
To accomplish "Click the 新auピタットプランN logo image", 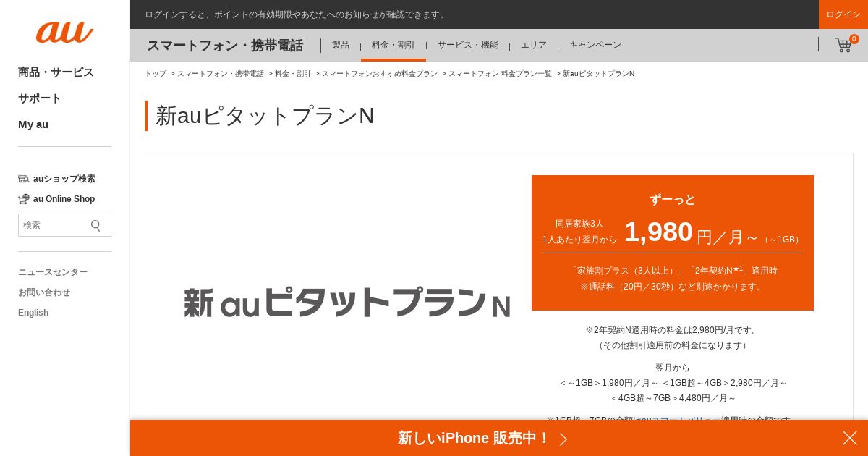I will click(347, 303).
